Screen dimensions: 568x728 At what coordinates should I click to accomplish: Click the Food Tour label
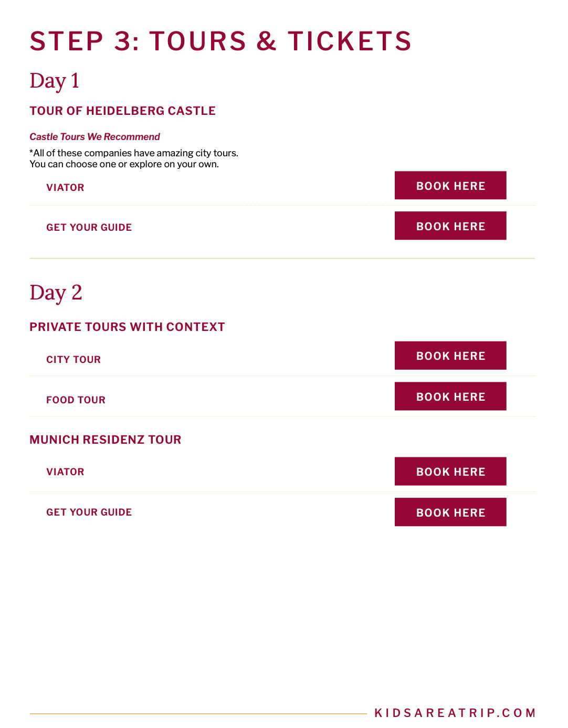(x=76, y=400)
